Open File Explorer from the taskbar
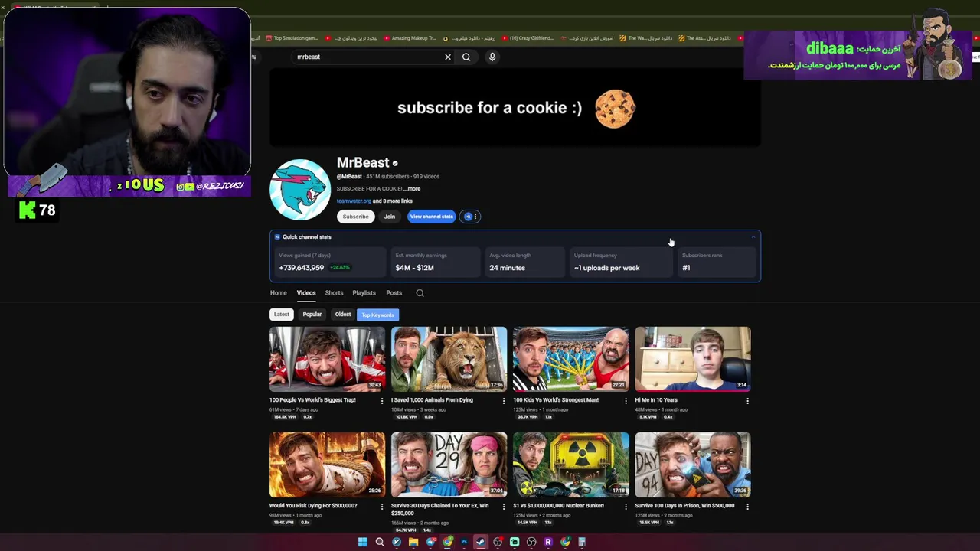 (413, 543)
